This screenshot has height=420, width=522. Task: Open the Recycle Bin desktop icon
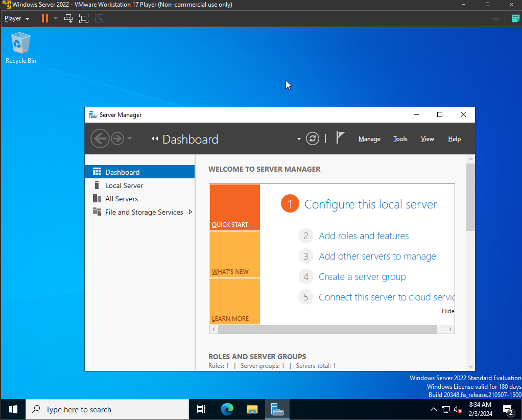20,48
